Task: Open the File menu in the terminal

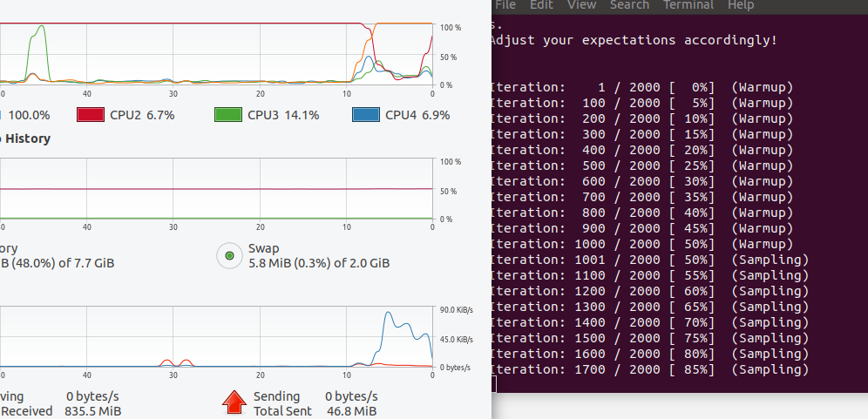Action: 505,5
